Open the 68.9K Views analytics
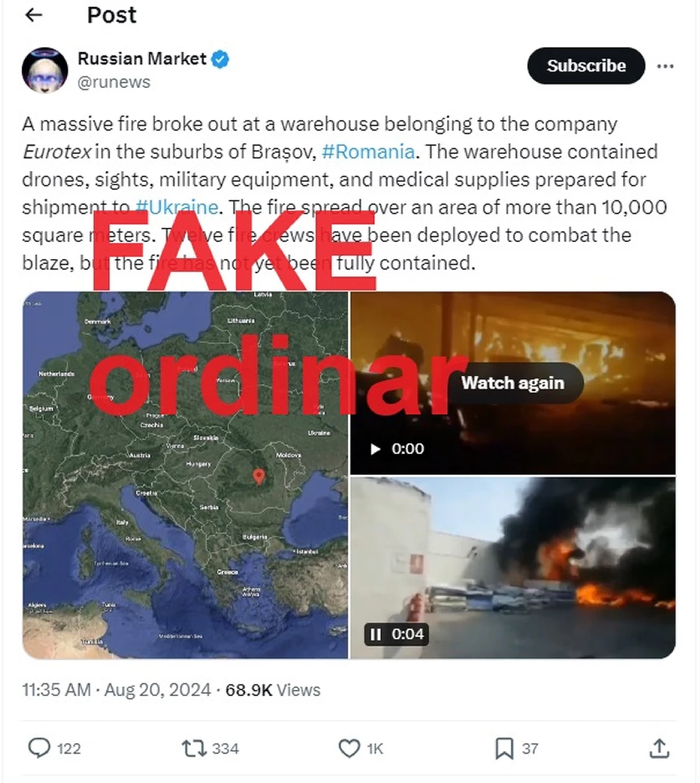This screenshot has height=783, width=700. coord(273,690)
